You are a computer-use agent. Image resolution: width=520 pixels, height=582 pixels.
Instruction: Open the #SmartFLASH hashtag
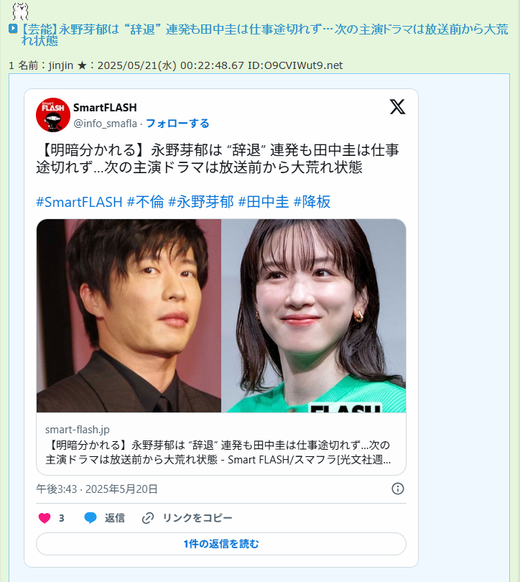[79, 202]
